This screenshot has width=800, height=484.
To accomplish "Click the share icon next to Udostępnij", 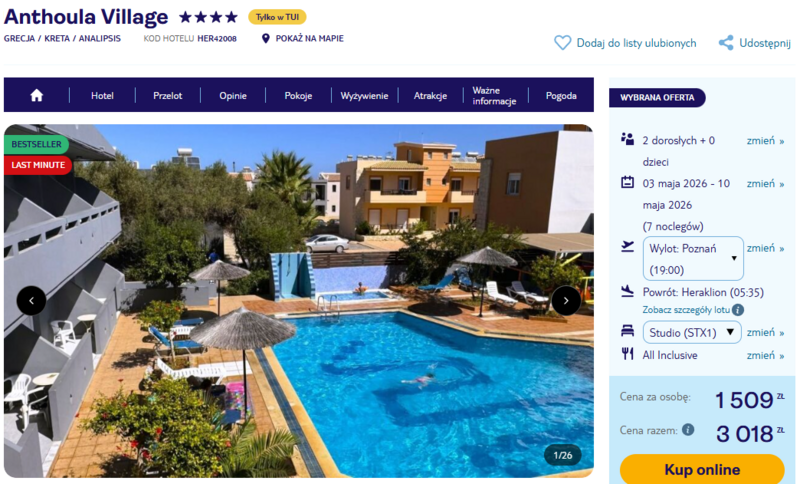I will coord(726,43).
